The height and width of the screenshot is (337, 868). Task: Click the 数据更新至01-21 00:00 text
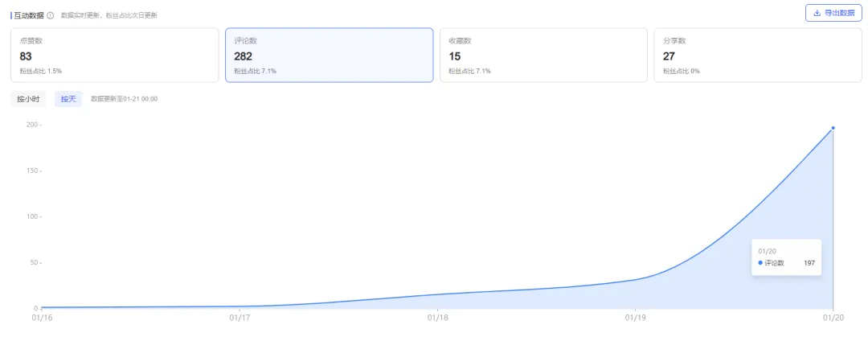click(x=124, y=99)
